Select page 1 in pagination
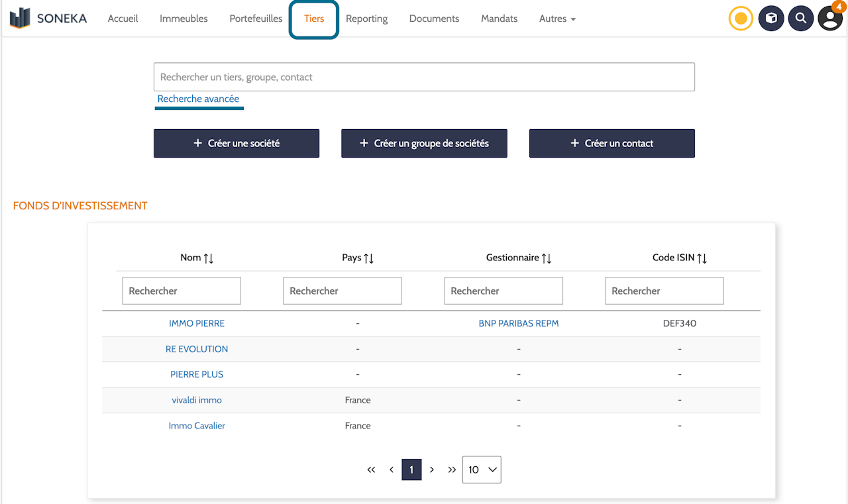The image size is (848, 504). 411,470
